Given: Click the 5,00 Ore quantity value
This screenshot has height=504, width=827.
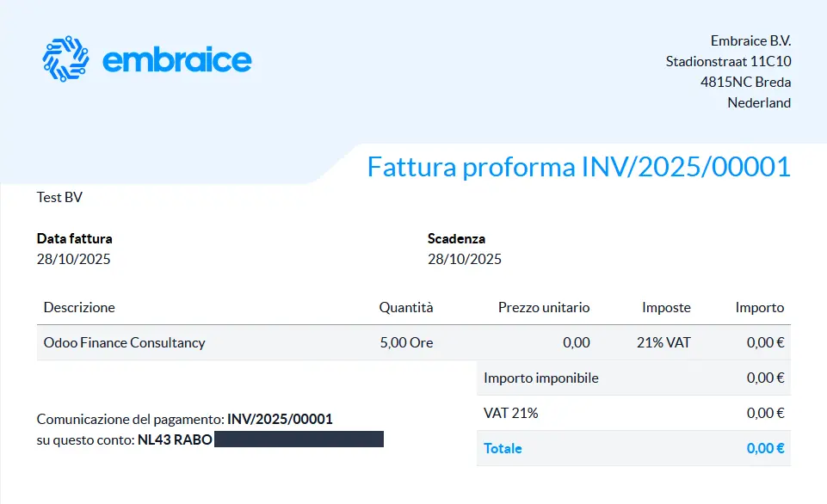Looking at the screenshot, I should [406, 342].
